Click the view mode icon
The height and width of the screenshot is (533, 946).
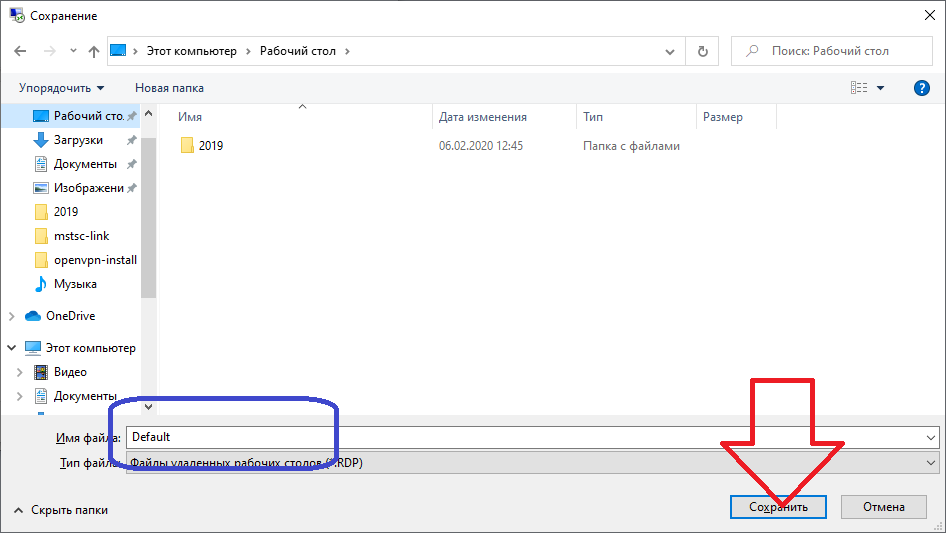859,88
